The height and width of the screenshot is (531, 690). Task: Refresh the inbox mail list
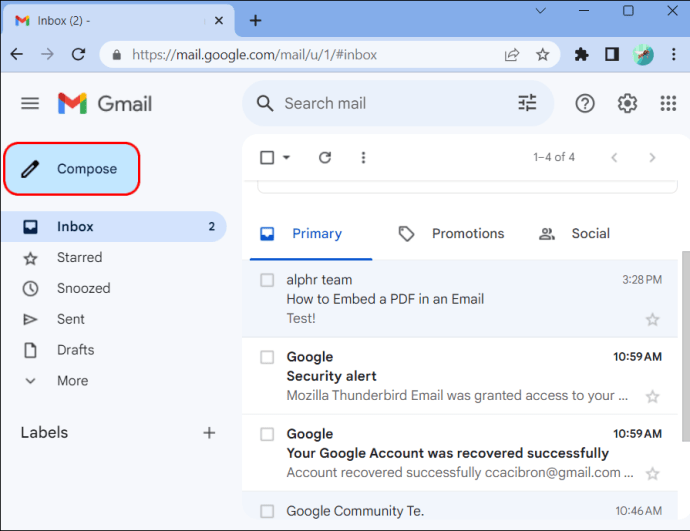[325, 157]
